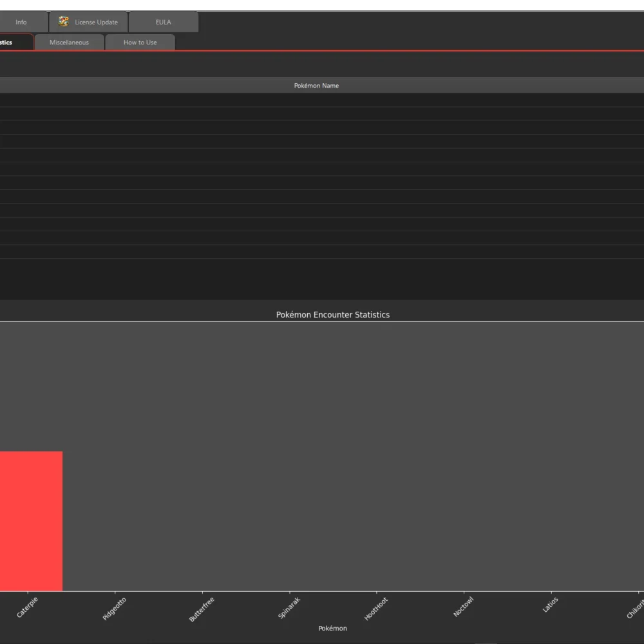Click the Noctowl axis label

point(464,607)
